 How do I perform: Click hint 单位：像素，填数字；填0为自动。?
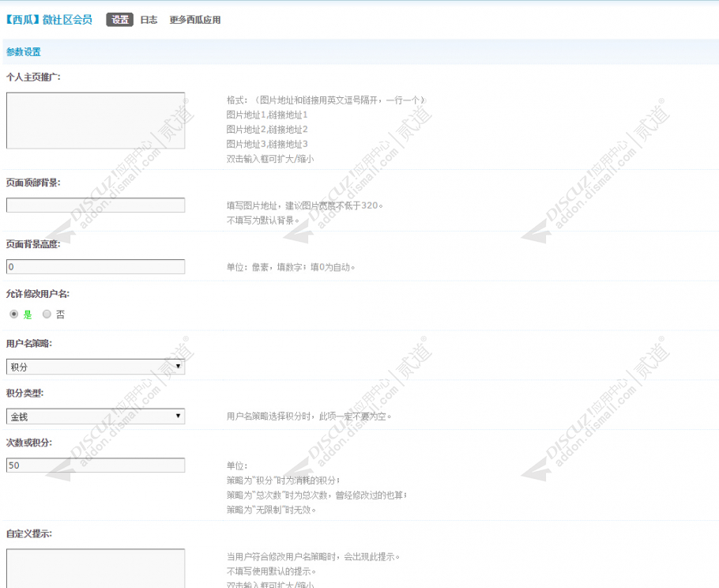click(291, 267)
